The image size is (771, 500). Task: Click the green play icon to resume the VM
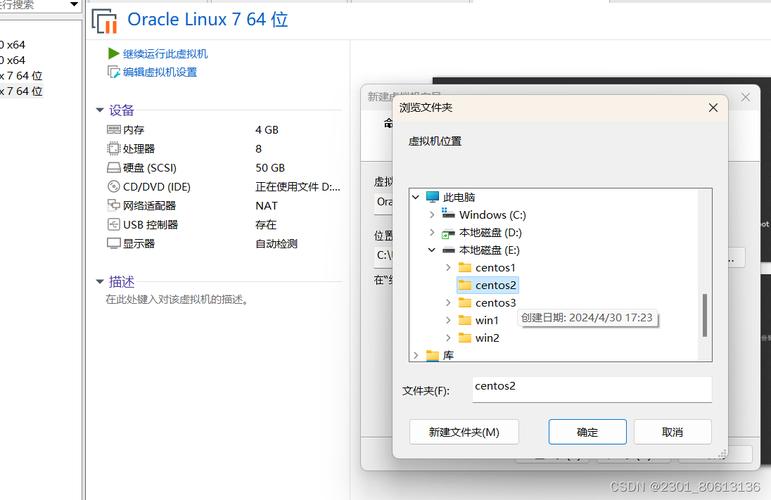[x=114, y=53]
